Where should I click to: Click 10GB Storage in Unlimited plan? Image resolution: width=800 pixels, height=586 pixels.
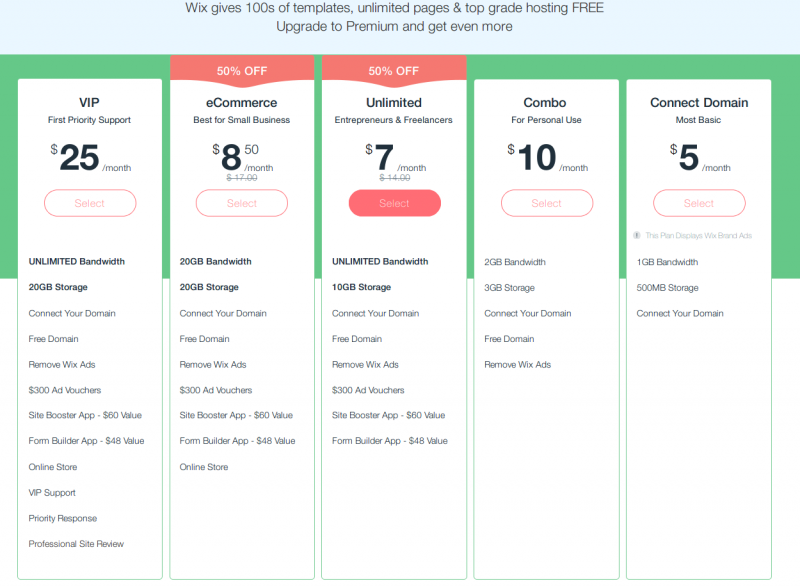(361, 287)
